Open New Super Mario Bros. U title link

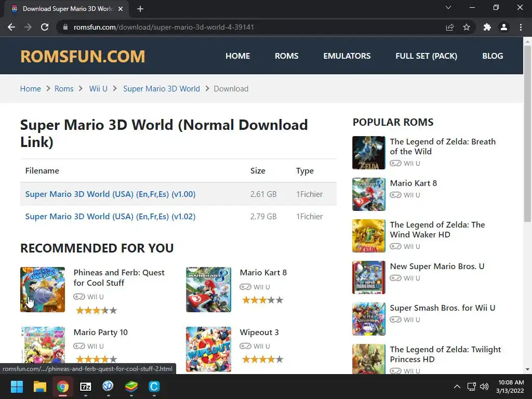(x=437, y=267)
